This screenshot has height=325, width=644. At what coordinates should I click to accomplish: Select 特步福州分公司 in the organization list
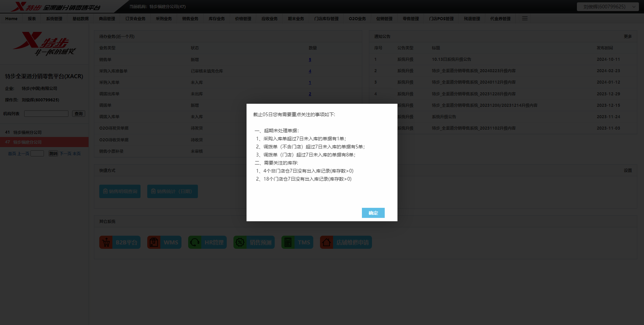44,132
